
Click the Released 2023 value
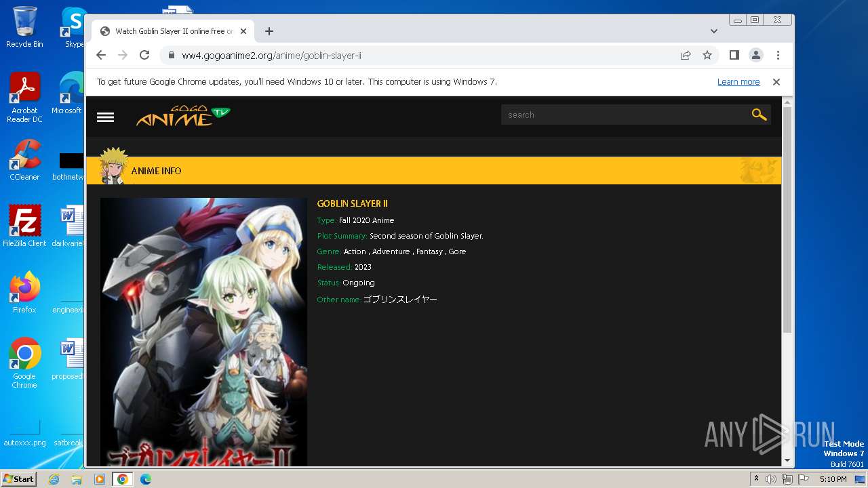[363, 267]
